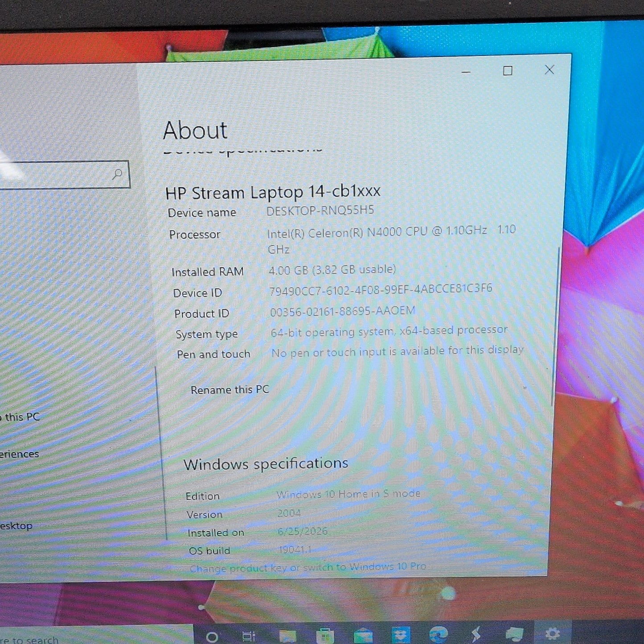Click the OS build label
The image size is (644, 644).
(x=209, y=551)
